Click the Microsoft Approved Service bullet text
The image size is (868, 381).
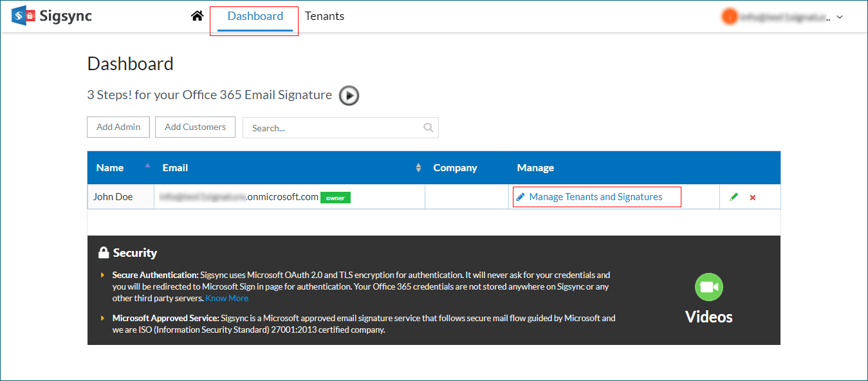pyautogui.click(x=364, y=324)
